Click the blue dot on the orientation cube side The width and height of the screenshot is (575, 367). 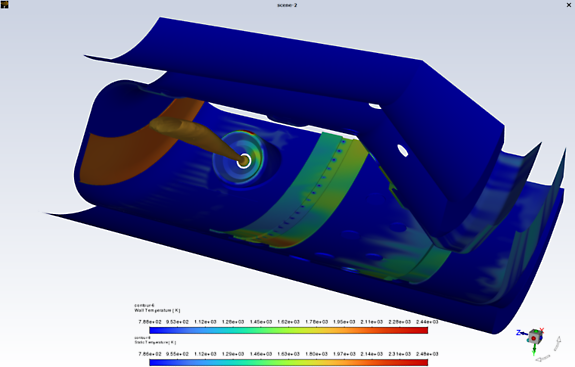click(541, 338)
